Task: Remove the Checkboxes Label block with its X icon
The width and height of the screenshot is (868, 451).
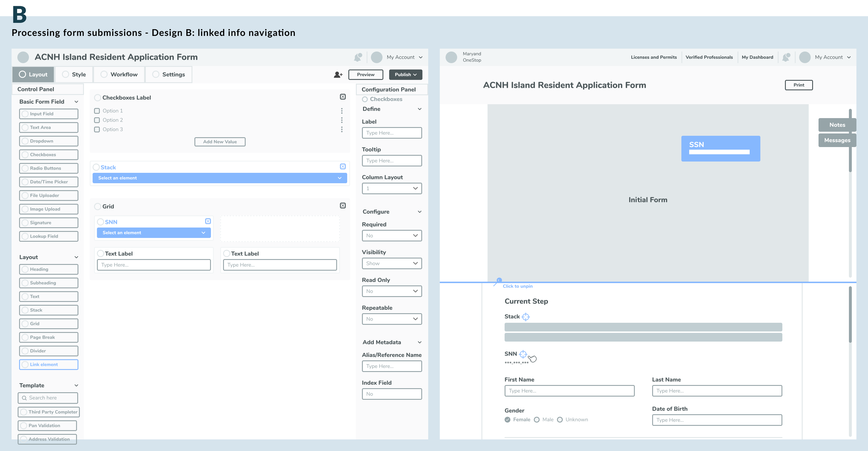Action: click(343, 97)
